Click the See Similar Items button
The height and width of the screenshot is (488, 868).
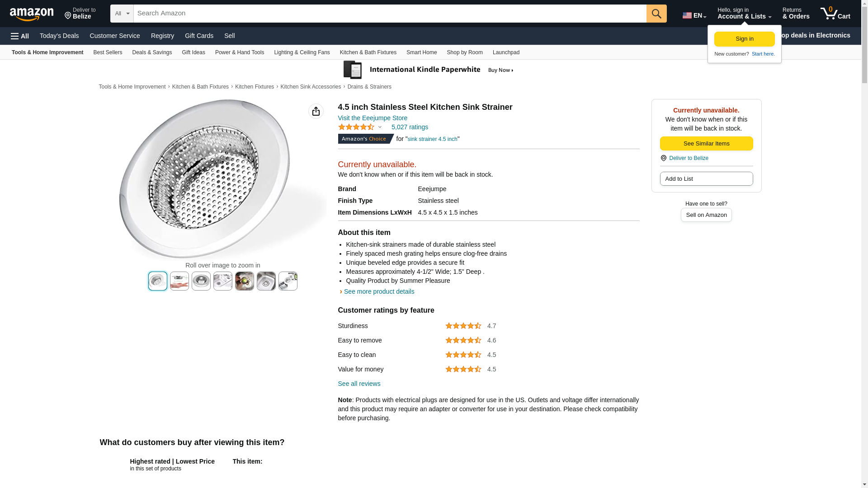[x=706, y=144]
